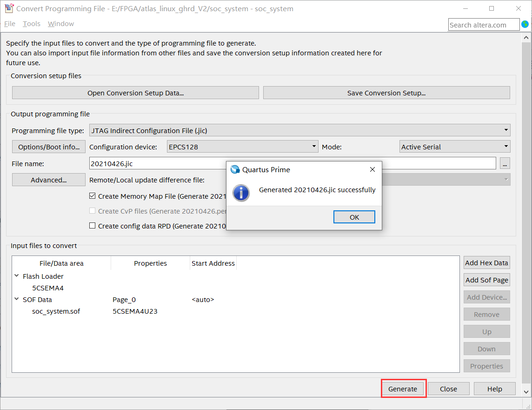Maximize the Convert Programming File window

pos(491,8)
